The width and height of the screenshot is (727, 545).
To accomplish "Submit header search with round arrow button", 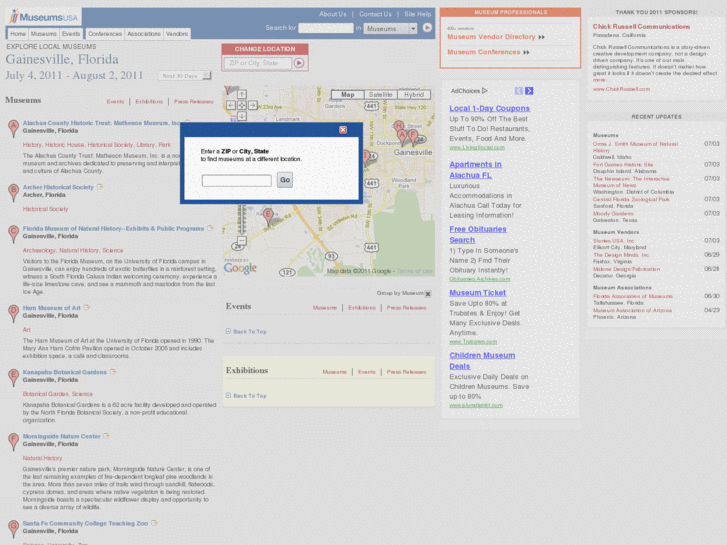I will pos(427,28).
